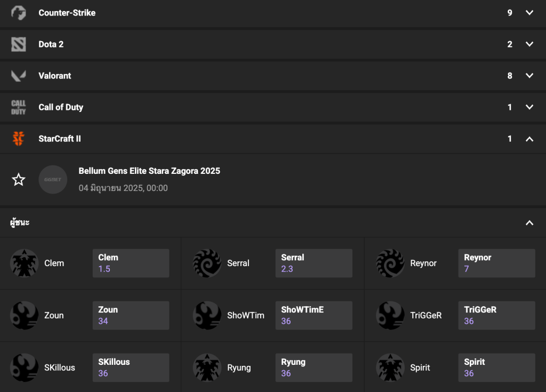Click the StarCraft II logo icon
Viewport: 546px width, 392px height.
(x=19, y=139)
